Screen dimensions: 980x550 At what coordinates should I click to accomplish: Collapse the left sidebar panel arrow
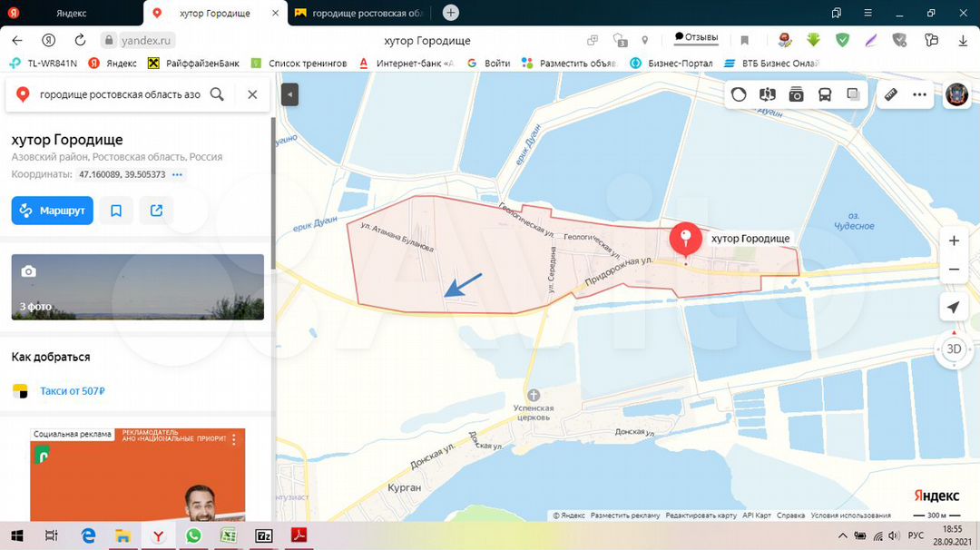(x=289, y=94)
